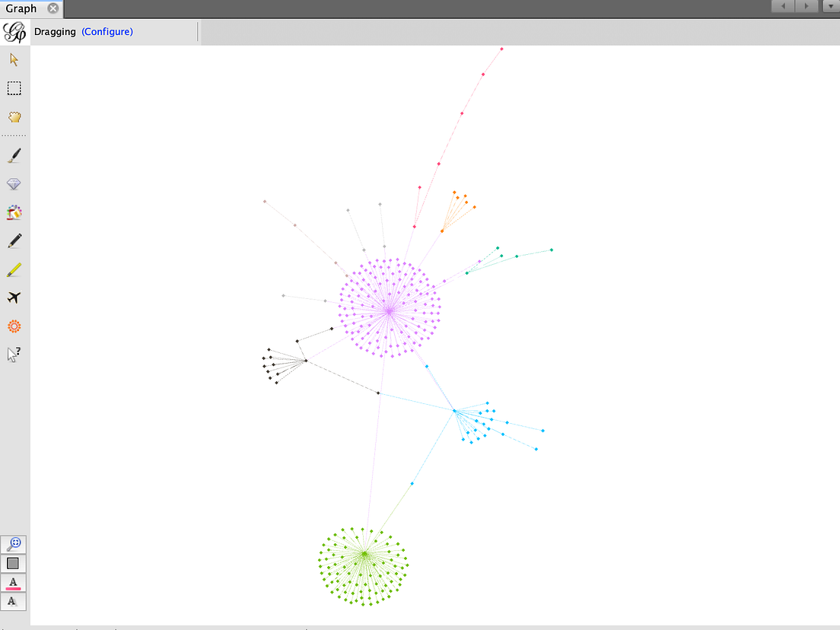Screen dimensions: 840x630
Task: Enable the Heat Map tool
Action: tap(14, 212)
